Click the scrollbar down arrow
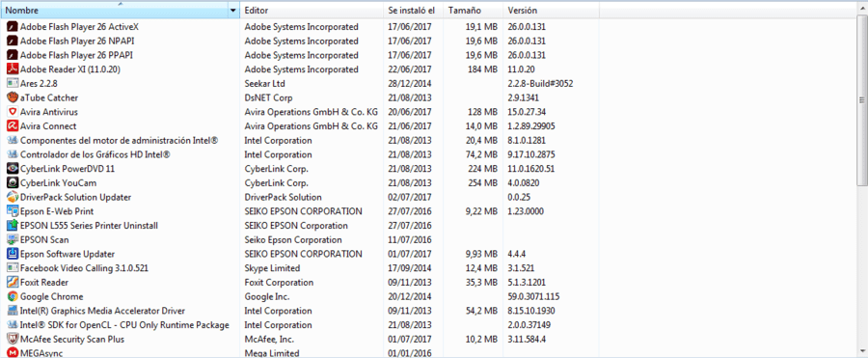The image size is (868, 358). pos(862,350)
